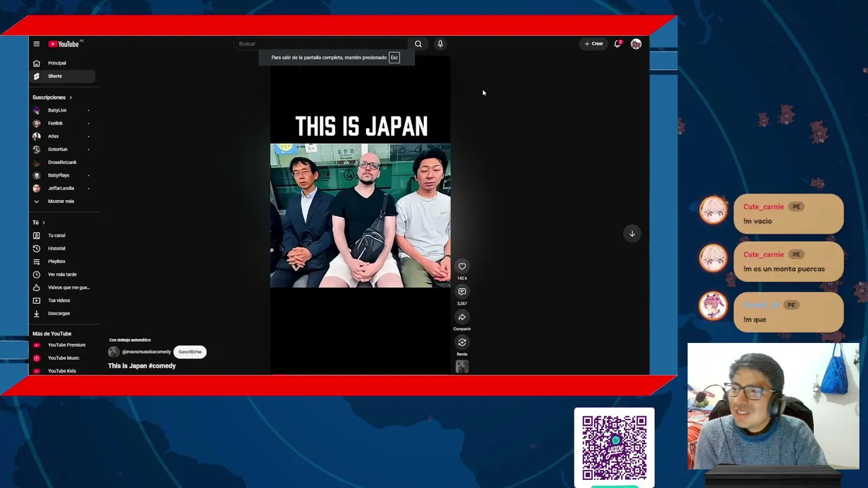Open Tus videos

(62, 300)
